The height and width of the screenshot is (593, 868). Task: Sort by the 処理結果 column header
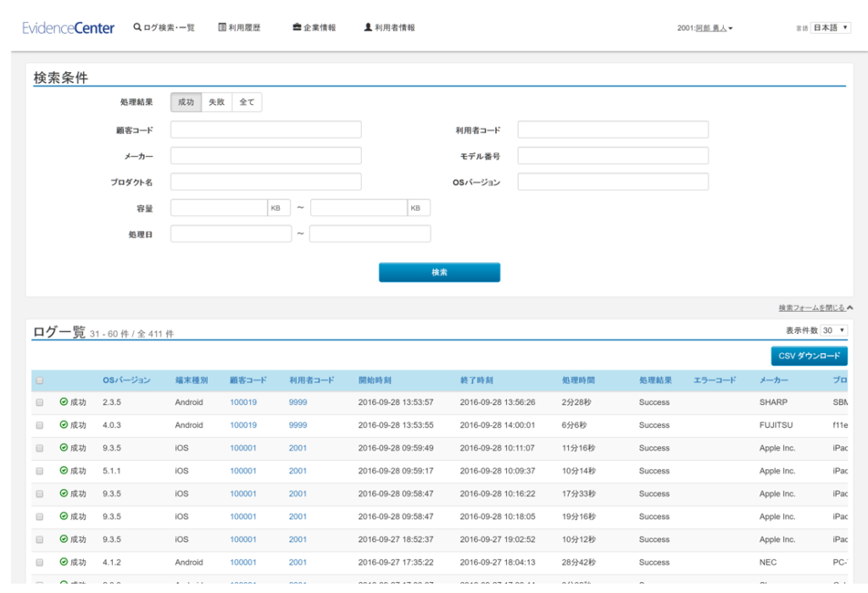655,380
